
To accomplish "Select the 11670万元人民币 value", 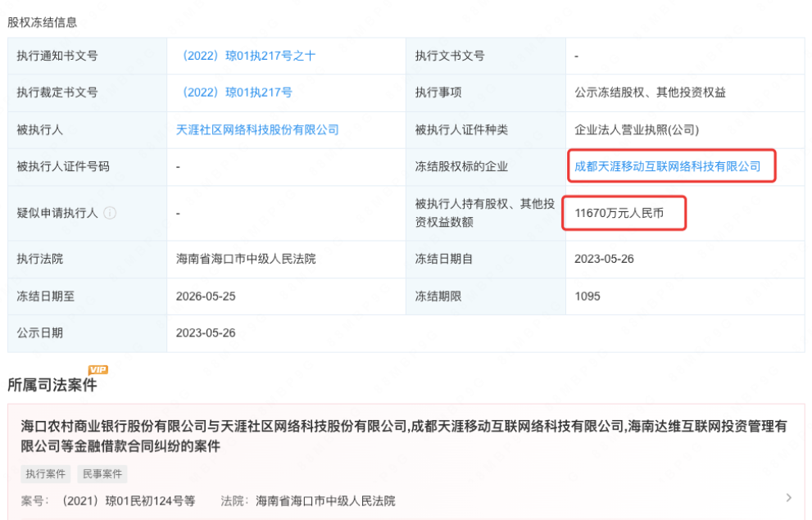I will click(x=619, y=213).
